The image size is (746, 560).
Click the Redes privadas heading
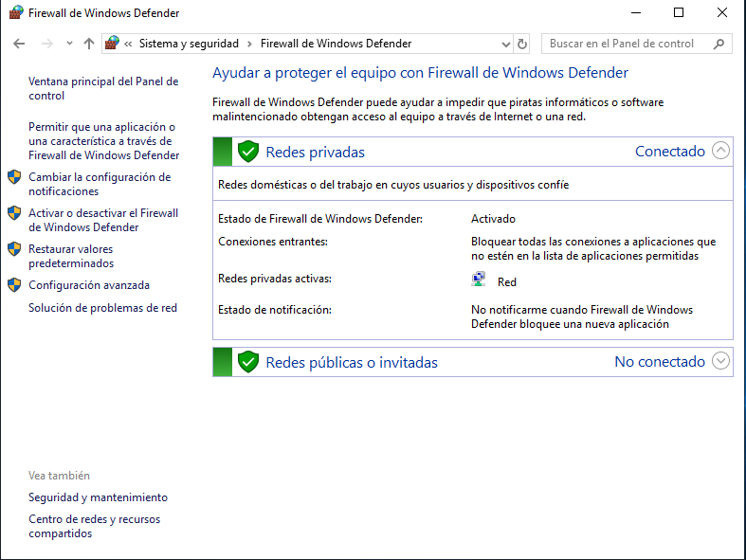point(315,153)
